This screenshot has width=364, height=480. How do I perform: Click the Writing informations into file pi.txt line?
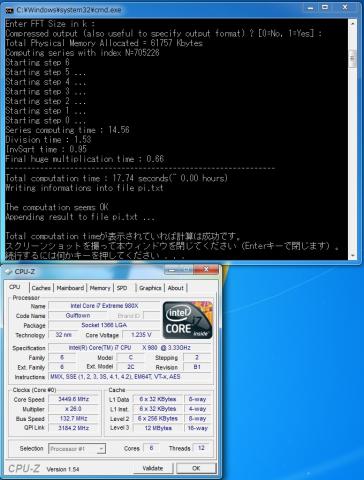pyautogui.click(x=84, y=188)
